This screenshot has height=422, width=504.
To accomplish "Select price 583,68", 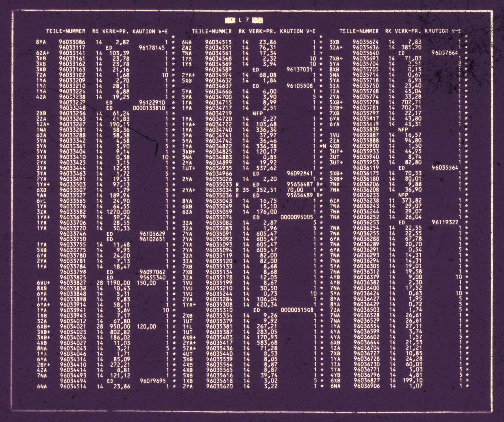I will point(267,343).
